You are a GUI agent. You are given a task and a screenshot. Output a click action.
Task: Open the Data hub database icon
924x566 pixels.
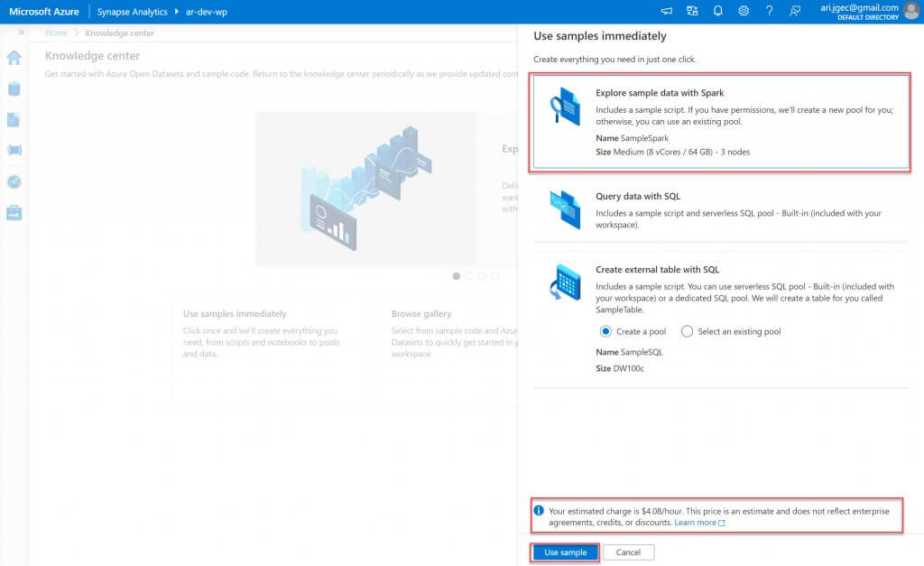[x=14, y=88]
